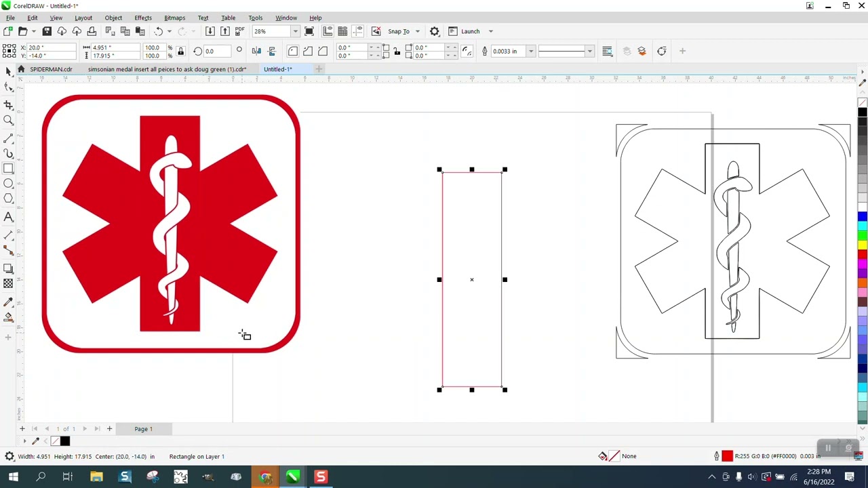868x488 pixels.
Task: Select the Text tool
Action: click(8, 217)
